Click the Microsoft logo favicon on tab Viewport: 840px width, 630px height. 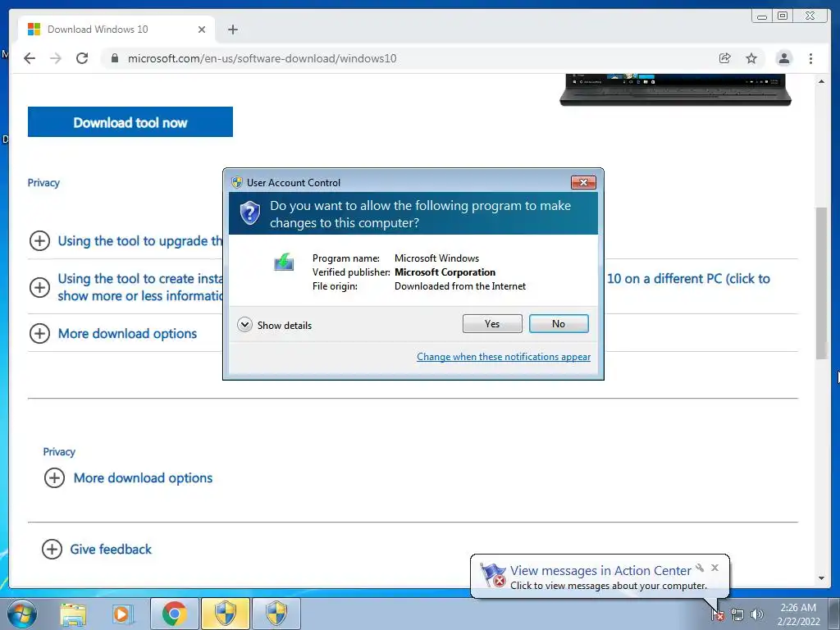34,29
